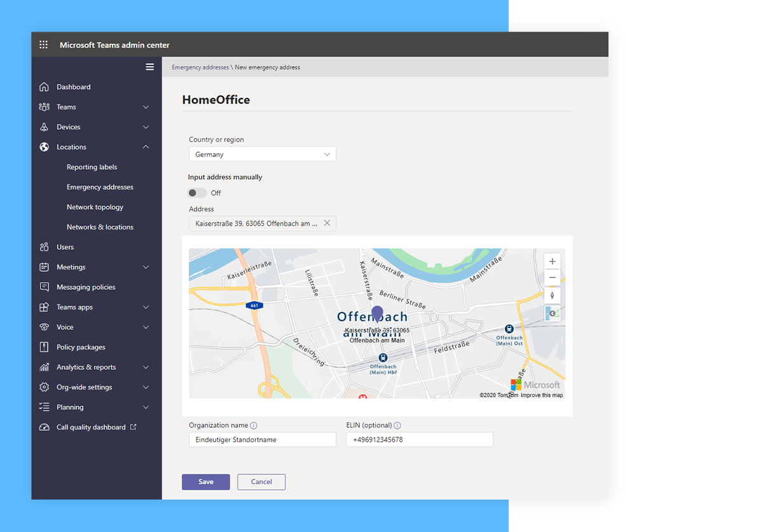Click the 661 highway shield on map

pyautogui.click(x=254, y=306)
